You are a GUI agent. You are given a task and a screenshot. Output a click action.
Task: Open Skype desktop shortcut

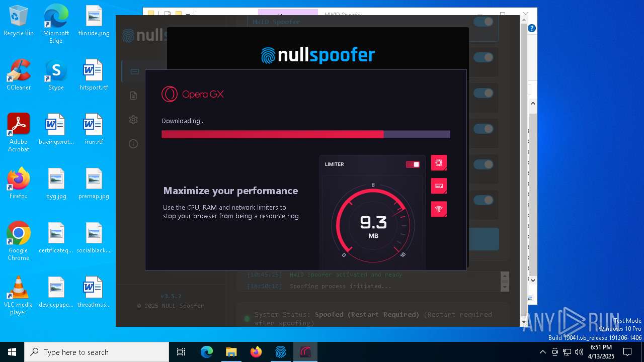point(56,75)
